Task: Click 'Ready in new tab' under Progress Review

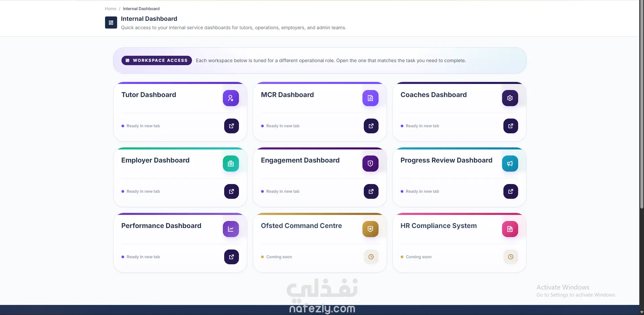Action: click(x=423, y=191)
